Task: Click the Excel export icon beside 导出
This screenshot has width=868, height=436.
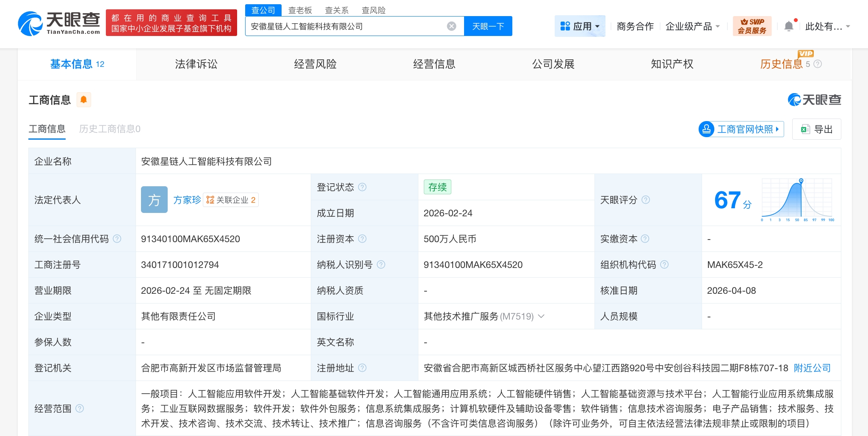Action: click(x=807, y=129)
